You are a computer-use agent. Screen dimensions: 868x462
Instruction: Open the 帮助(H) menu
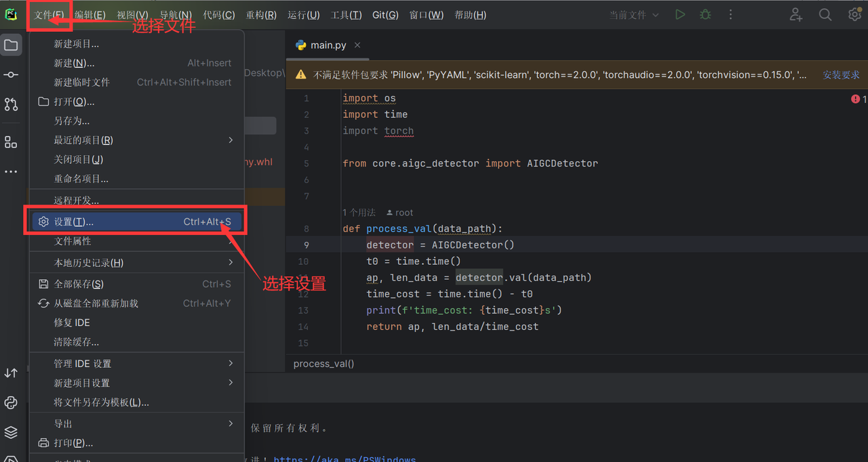click(470, 14)
